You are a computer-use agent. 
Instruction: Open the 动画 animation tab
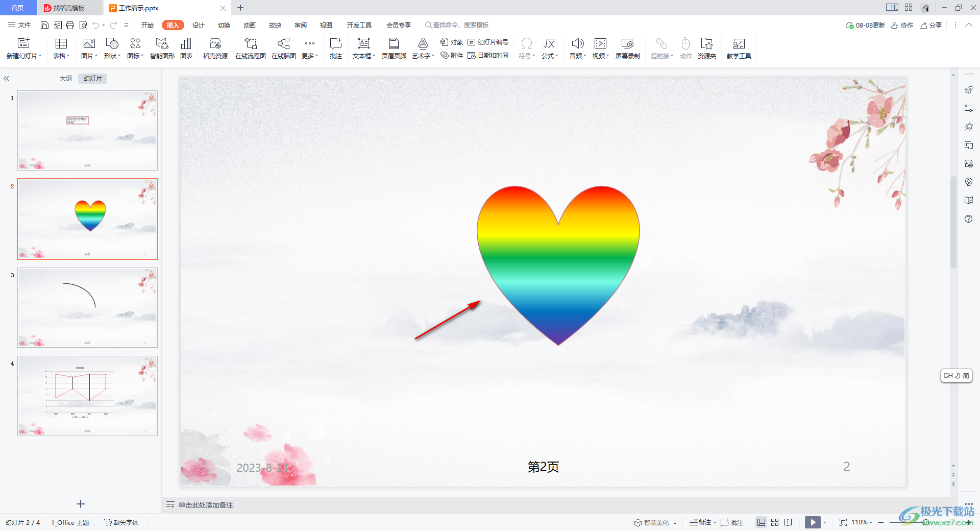pos(250,25)
